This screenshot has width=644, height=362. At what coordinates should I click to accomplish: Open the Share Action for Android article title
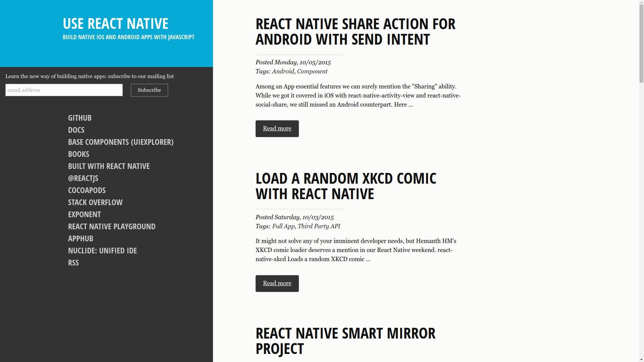355,32
